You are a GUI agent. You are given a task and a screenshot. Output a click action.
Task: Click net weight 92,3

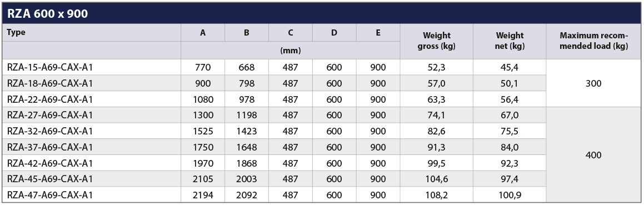pyautogui.click(x=510, y=163)
